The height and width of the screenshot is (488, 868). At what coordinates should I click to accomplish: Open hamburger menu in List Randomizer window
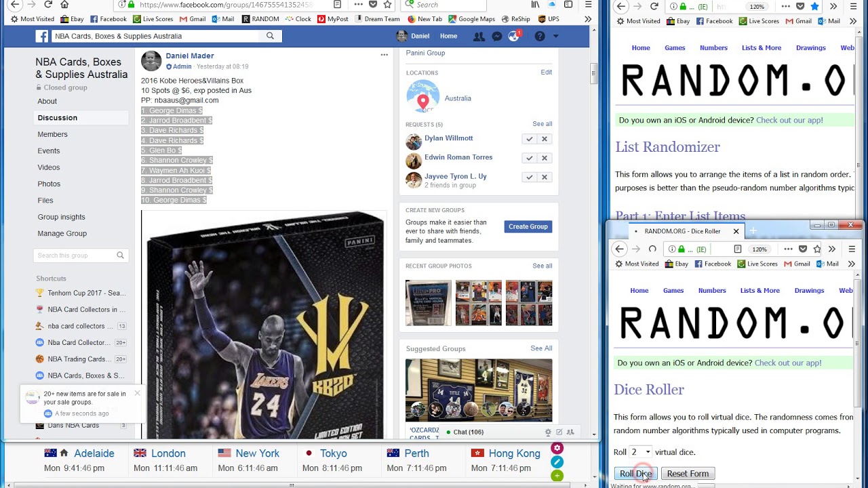pyautogui.click(x=853, y=6)
